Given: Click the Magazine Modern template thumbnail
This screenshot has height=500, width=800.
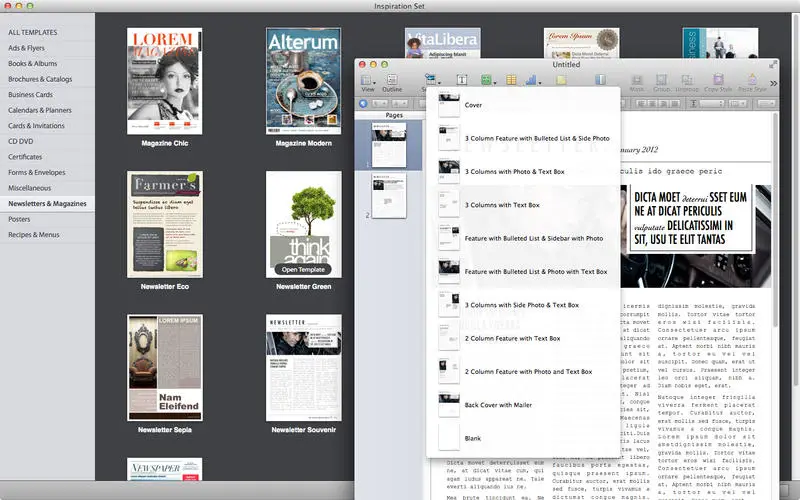Looking at the screenshot, I should (x=304, y=81).
